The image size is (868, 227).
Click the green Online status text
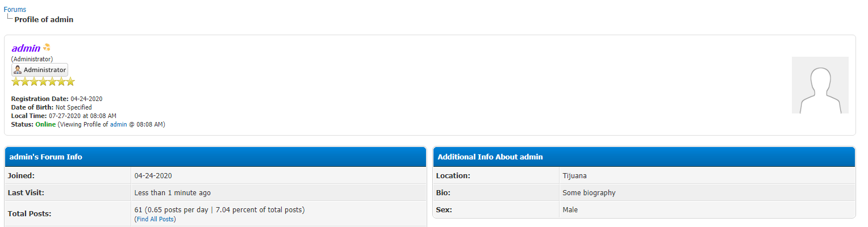45,124
